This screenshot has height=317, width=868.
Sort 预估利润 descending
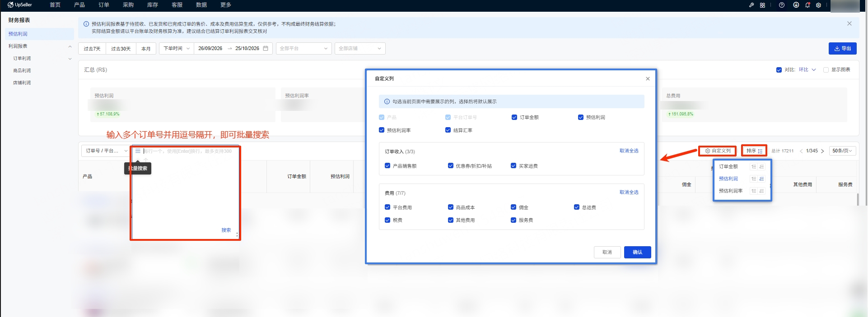[761, 179]
